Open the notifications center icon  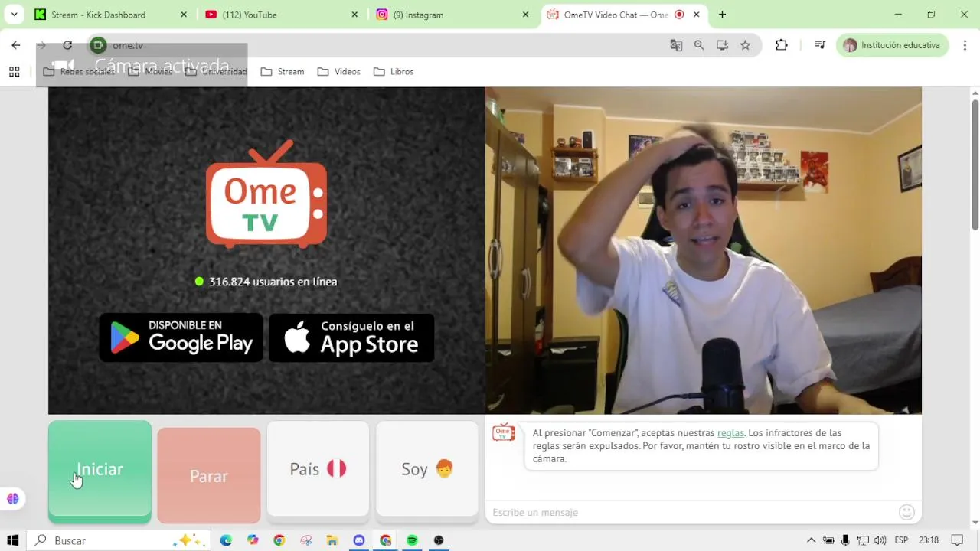click(x=957, y=540)
